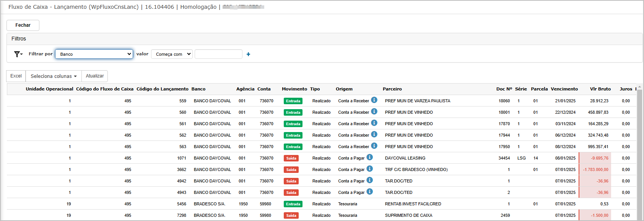Open the filter funnel icon menu
This screenshot has width=644, height=221.
[18, 54]
